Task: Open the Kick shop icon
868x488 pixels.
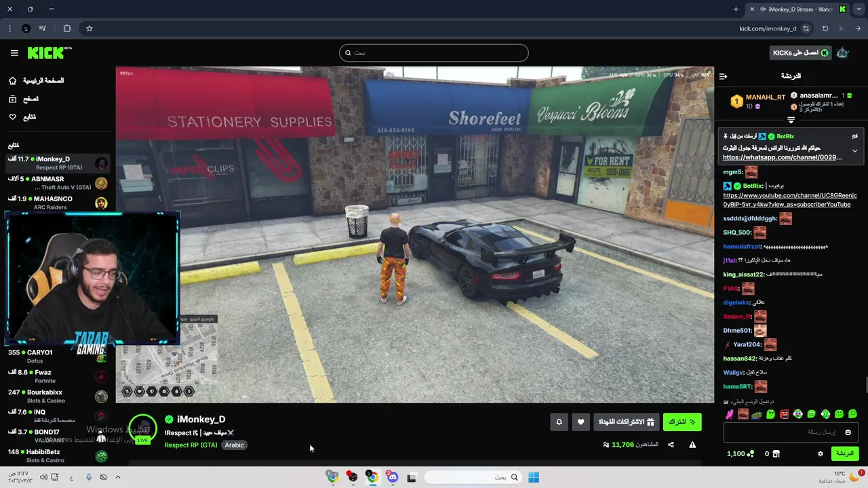Action: pyautogui.click(x=776, y=453)
